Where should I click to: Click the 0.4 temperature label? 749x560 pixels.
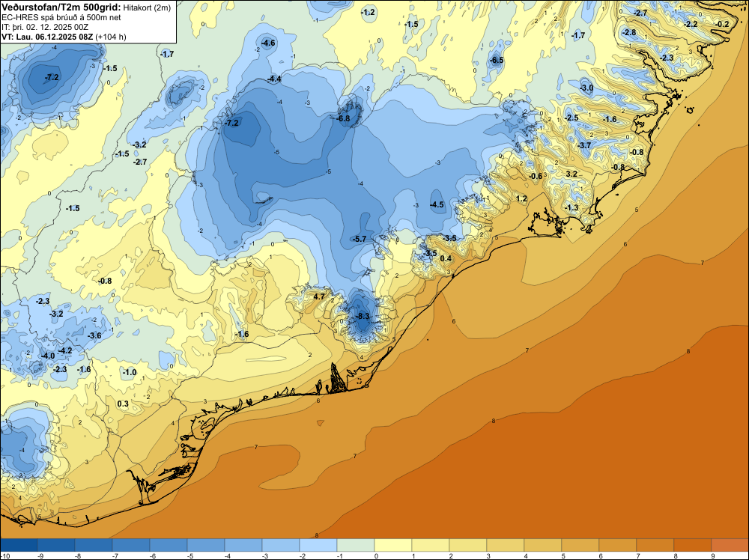click(x=446, y=258)
